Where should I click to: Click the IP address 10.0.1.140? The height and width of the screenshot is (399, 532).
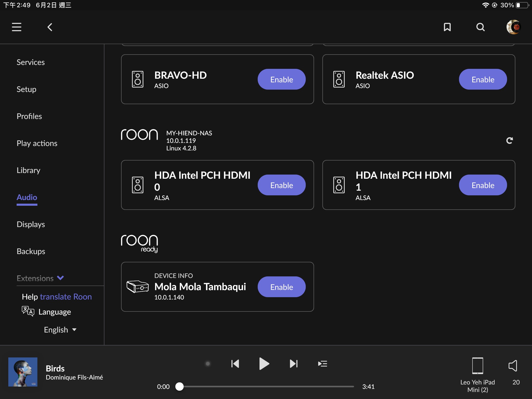point(169,297)
